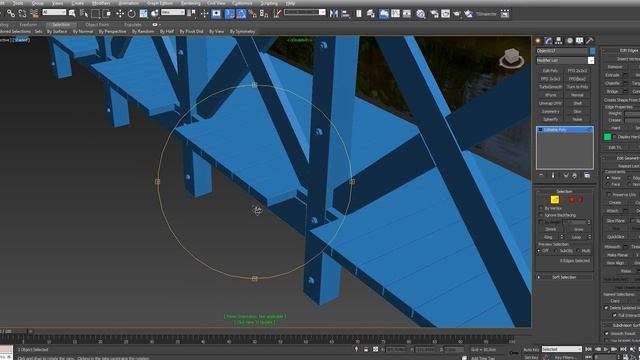Viewport: 640px width, 360px height.
Task: Toggle the Angle Snap icon
Action: click(x=241, y=13)
